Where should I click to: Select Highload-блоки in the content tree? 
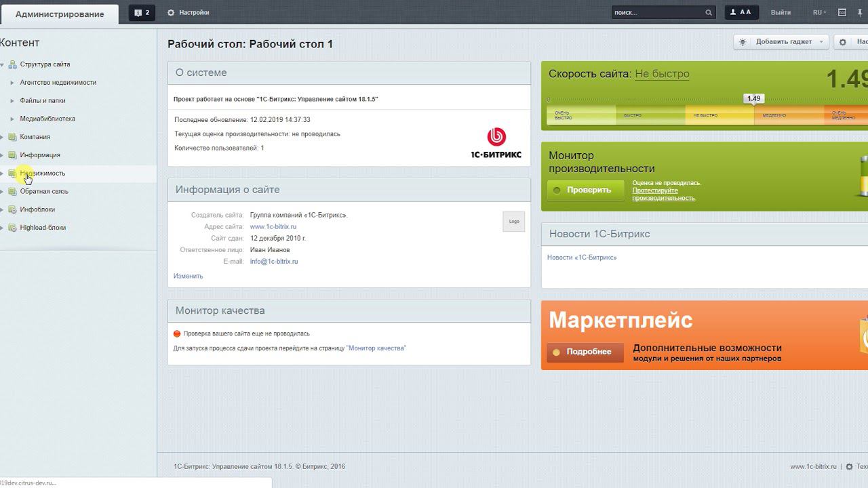[43, 228]
